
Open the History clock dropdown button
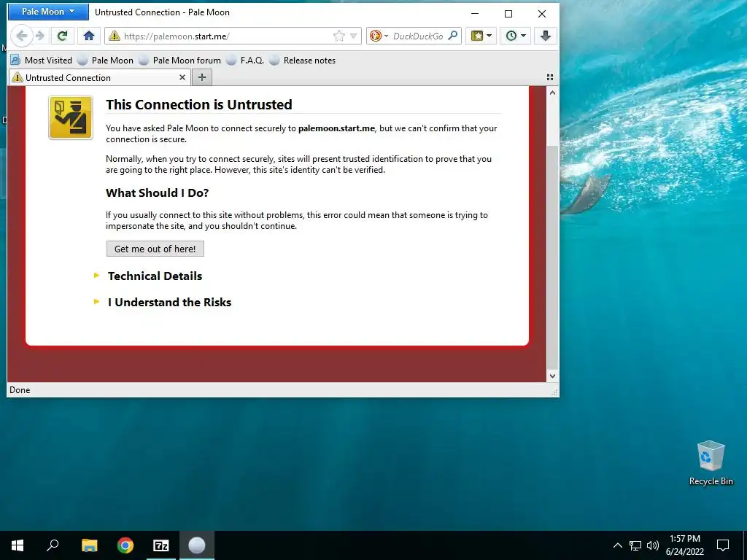coord(516,36)
